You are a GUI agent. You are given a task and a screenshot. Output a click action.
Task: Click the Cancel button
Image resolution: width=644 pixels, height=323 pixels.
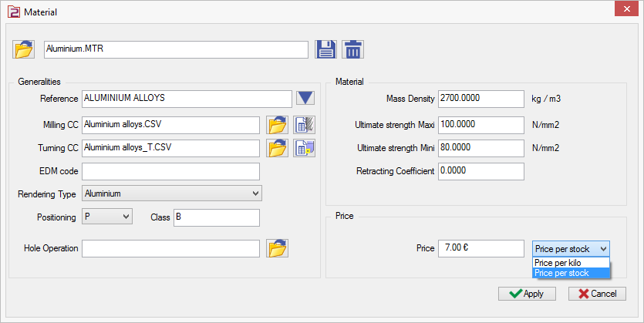click(597, 294)
